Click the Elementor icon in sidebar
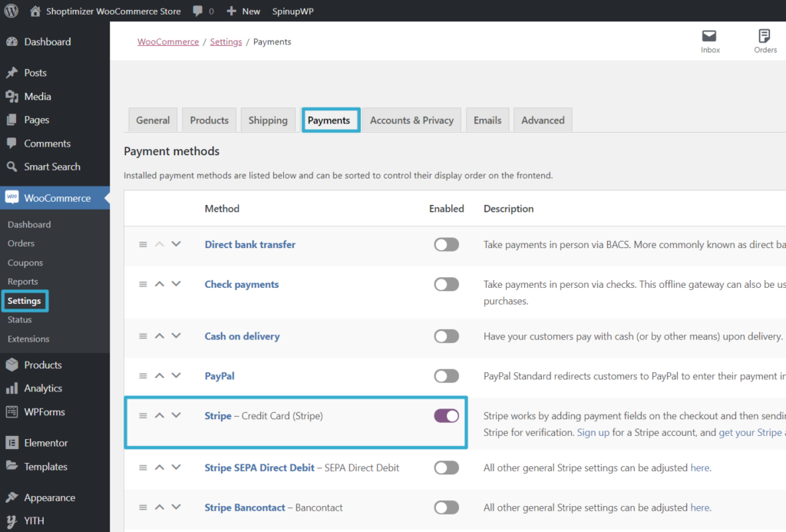Image resolution: width=786 pixels, height=532 pixels. (x=12, y=443)
